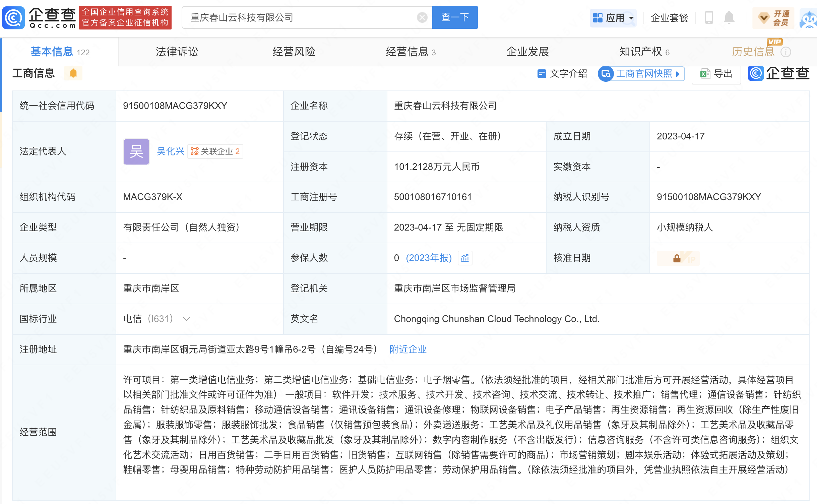Click the 查一下 search button
Image resolution: width=817 pixels, height=504 pixels.
click(x=455, y=17)
